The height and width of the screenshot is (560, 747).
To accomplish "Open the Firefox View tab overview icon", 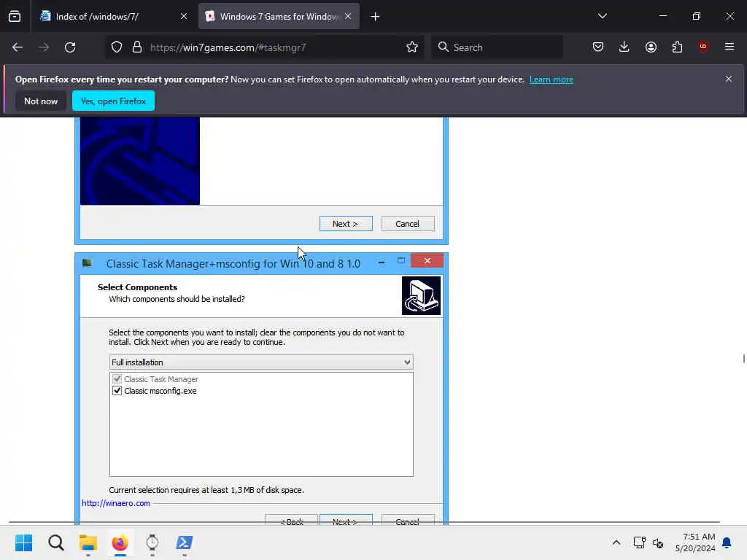I will pos(15,17).
